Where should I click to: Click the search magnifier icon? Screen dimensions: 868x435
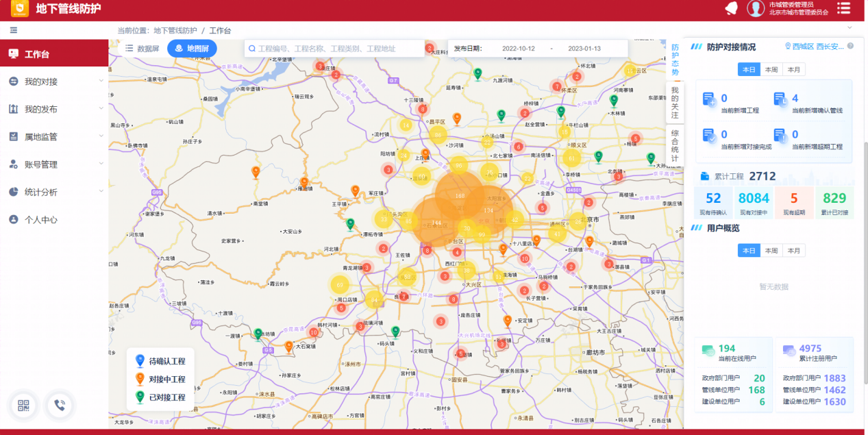[252, 49]
